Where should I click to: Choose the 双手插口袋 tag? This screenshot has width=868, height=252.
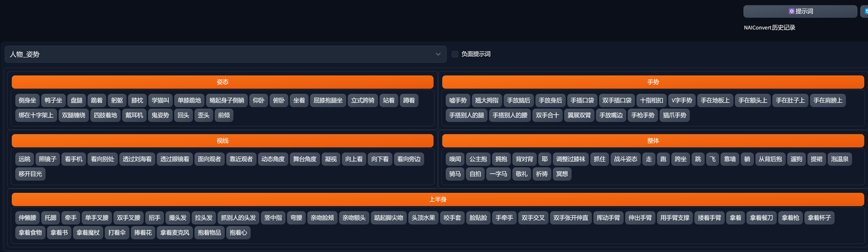pos(617,101)
